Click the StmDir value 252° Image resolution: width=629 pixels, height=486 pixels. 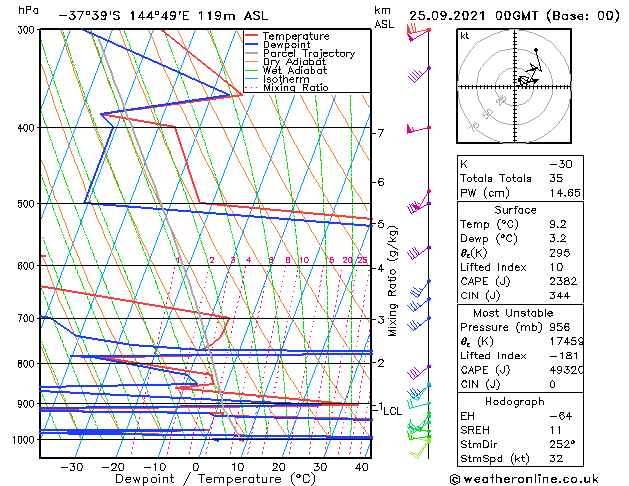[562, 445]
